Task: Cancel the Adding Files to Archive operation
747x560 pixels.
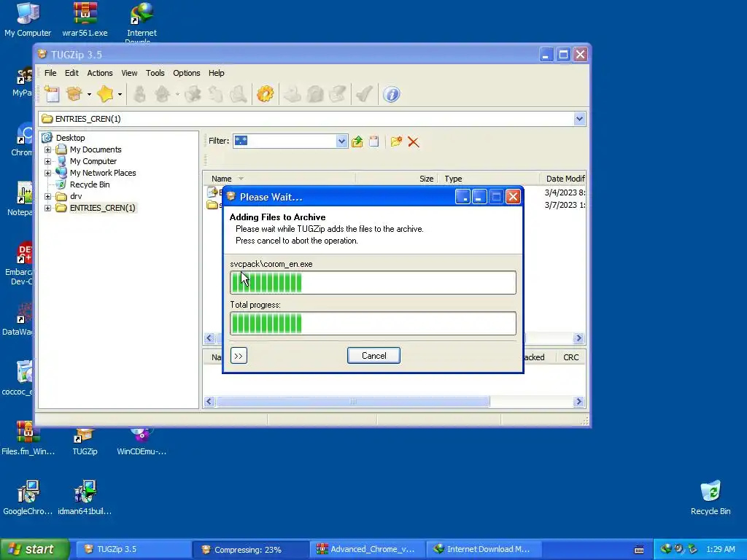Action: (374, 356)
